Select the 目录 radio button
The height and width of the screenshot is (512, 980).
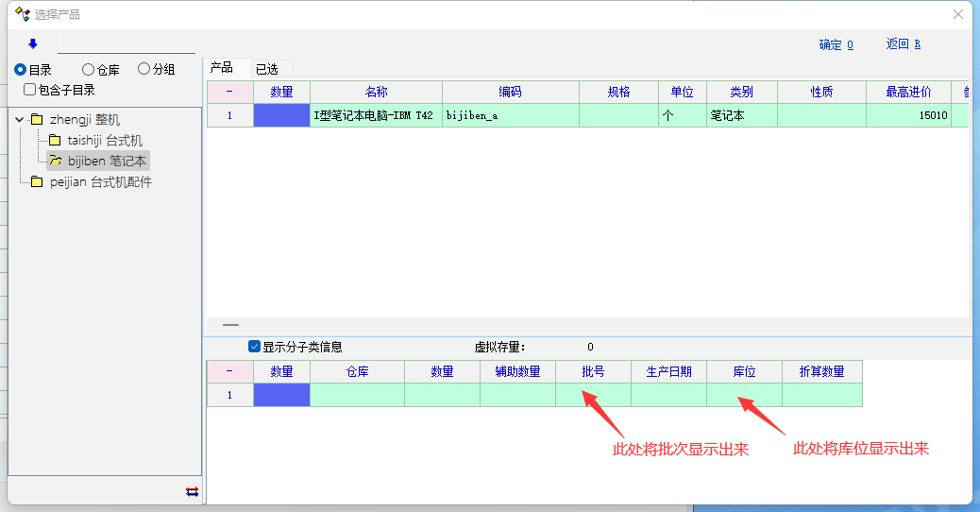click(20, 69)
